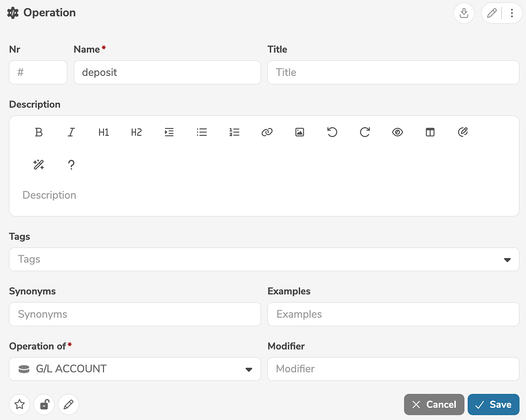
Task: Click the magic wand AI icon
Action: (x=39, y=165)
